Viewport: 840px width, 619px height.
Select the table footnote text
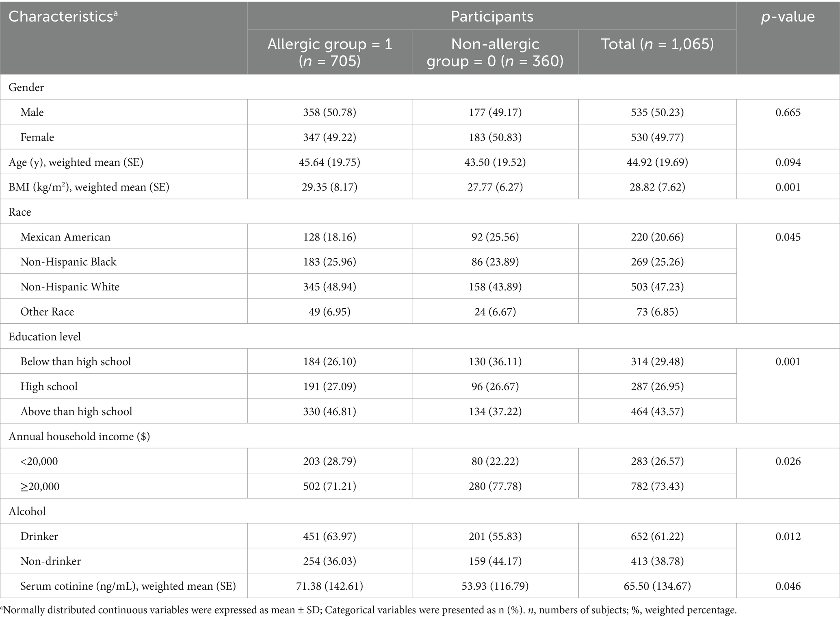368,610
